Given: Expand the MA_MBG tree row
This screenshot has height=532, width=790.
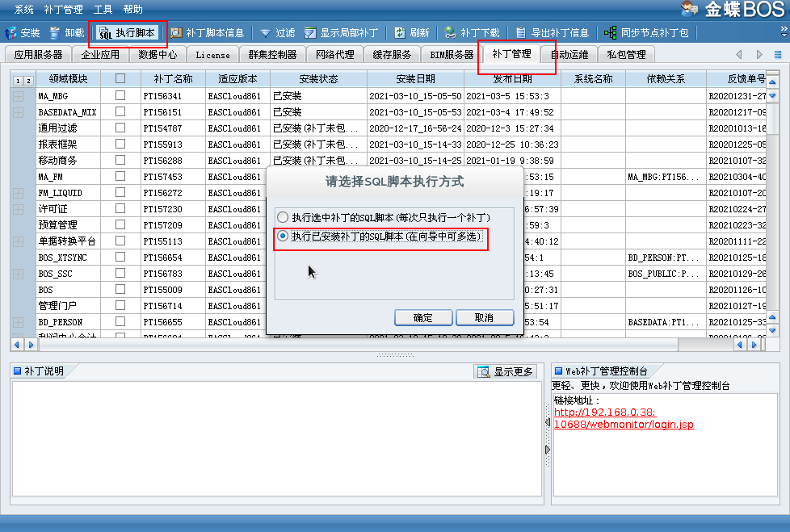Looking at the screenshot, I should coord(18,96).
